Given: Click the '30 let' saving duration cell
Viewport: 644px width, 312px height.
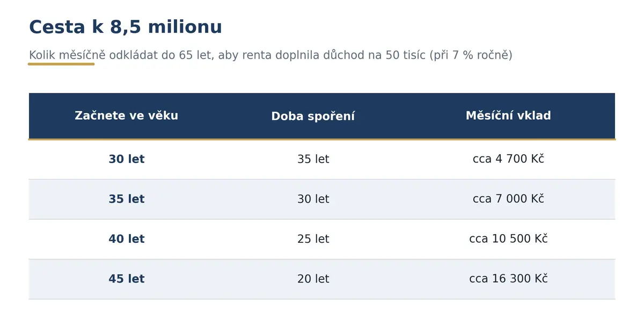Looking at the screenshot, I should click(x=313, y=199).
